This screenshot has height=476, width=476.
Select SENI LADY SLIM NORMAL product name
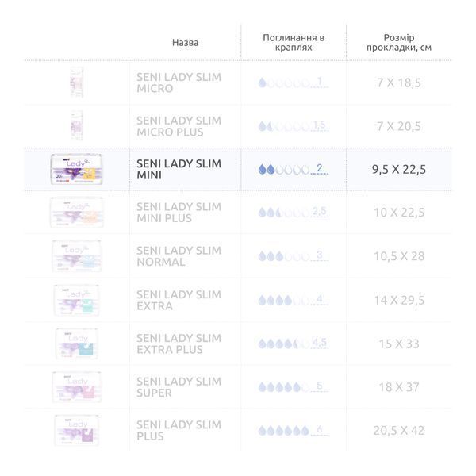(x=178, y=256)
